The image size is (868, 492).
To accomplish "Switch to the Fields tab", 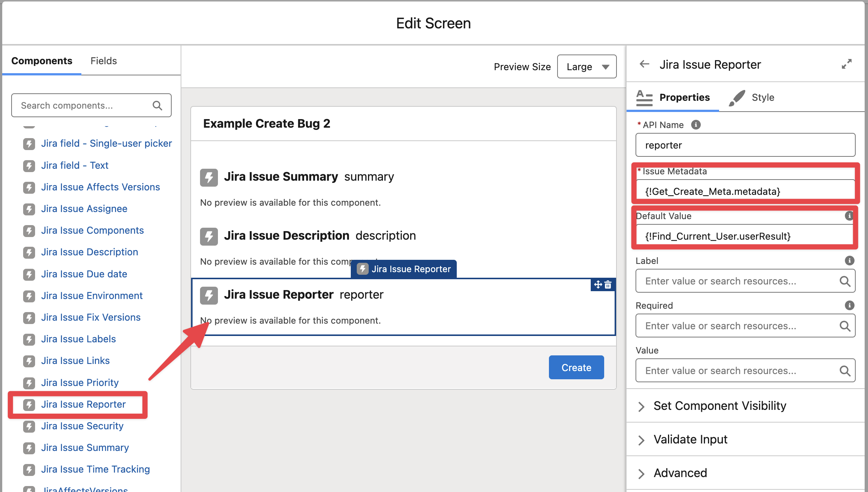I will coord(103,61).
